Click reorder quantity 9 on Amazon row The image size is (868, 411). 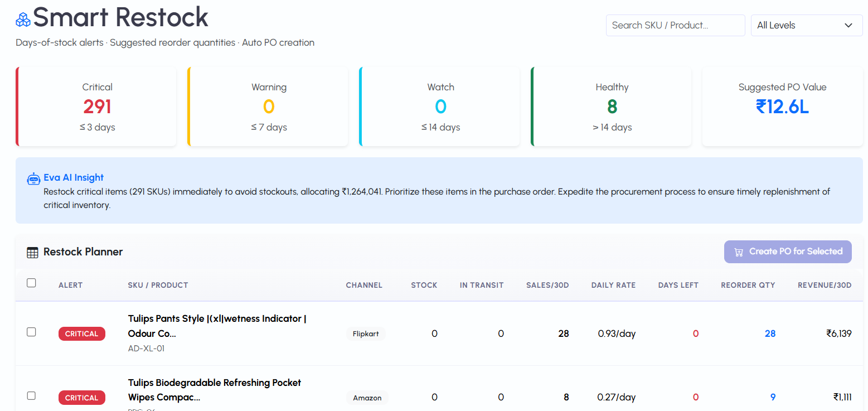773,397
